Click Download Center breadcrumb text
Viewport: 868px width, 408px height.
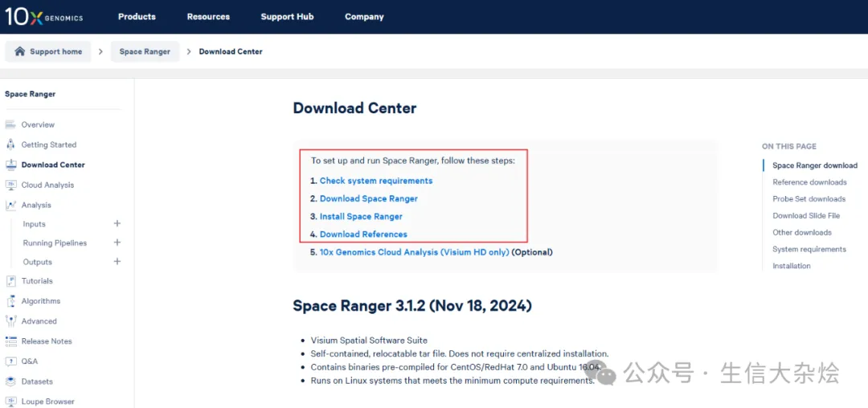(x=231, y=51)
